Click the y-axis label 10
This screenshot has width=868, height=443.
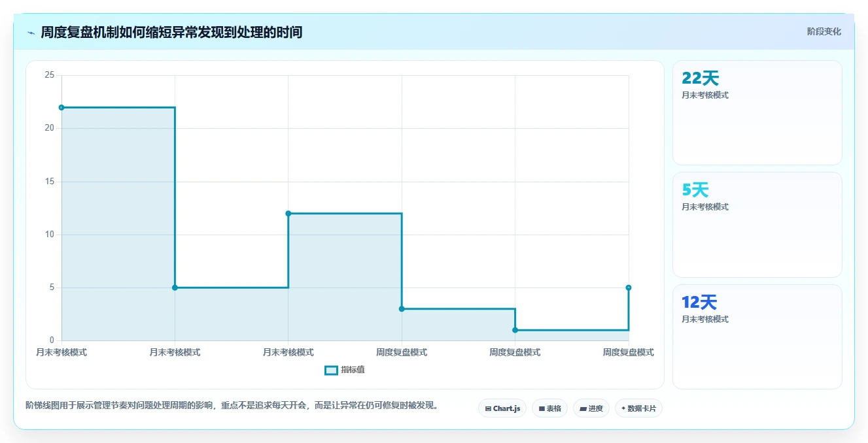tap(49, 235)
